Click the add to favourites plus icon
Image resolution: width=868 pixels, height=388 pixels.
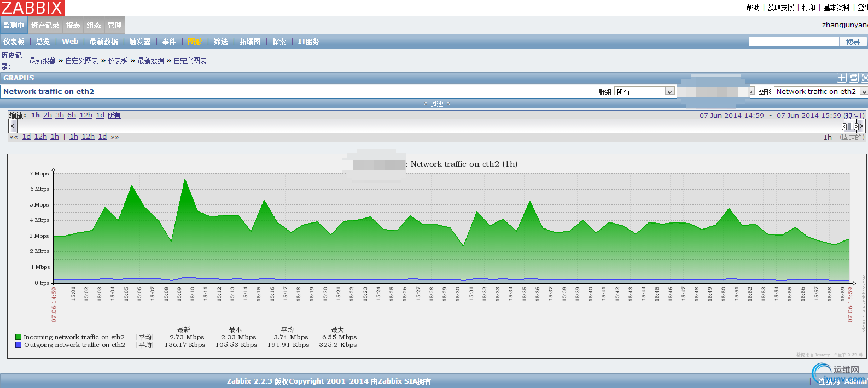click(842, 78)
